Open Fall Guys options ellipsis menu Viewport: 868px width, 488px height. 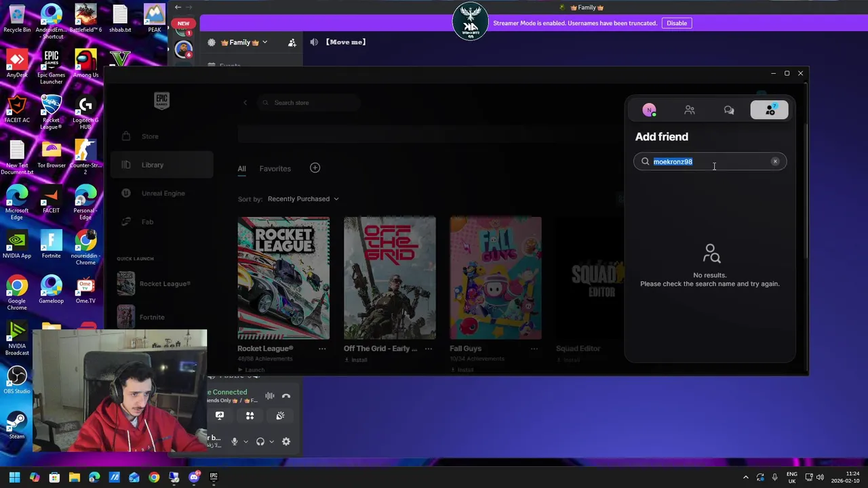[x=534, y=348]
